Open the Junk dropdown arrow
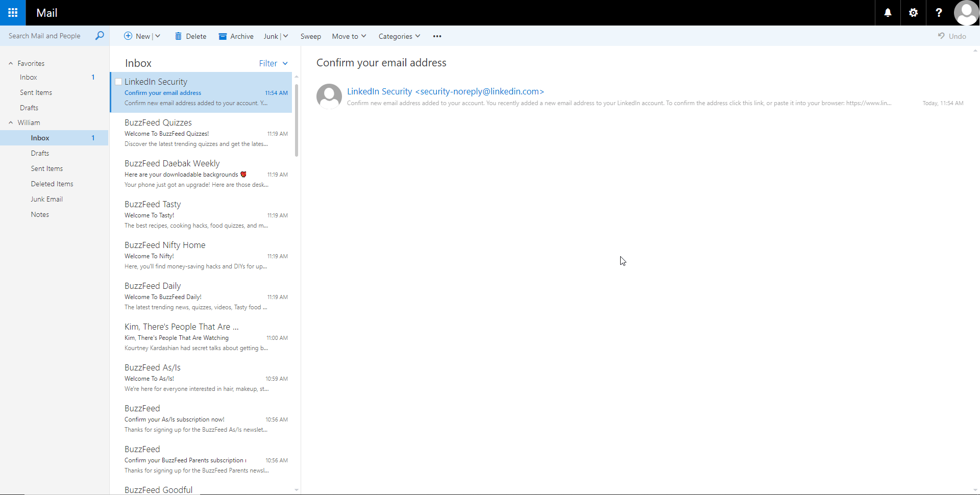This screenshot has width=980, height=495. tap(285, 36)
